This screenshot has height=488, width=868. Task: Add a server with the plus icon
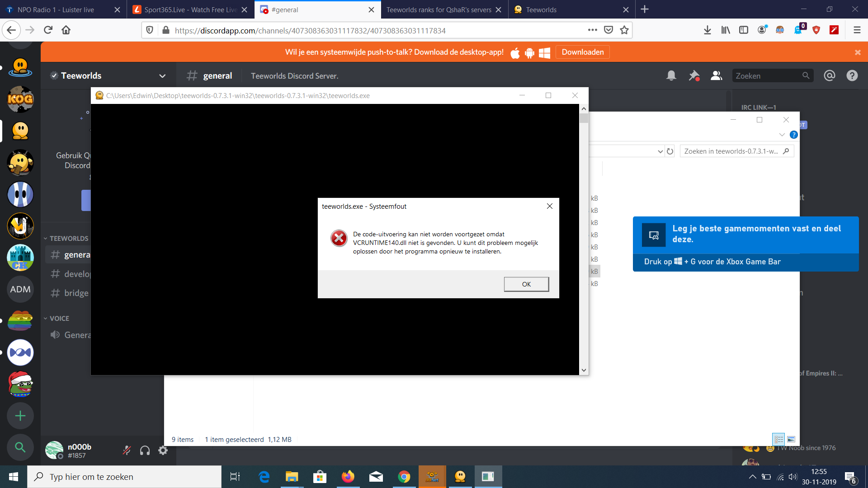20,416
